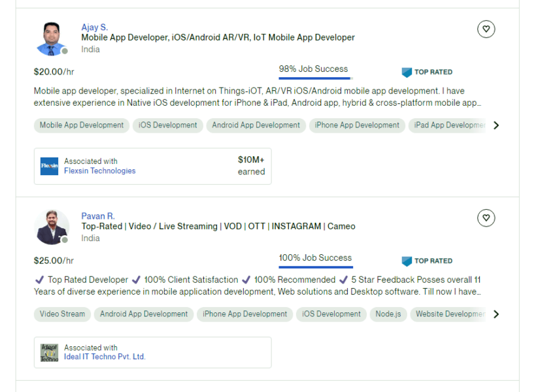Viewport: 538px width, 392px height.
Task: Select Mobile App Development skill tag
Action: point(81,125)
